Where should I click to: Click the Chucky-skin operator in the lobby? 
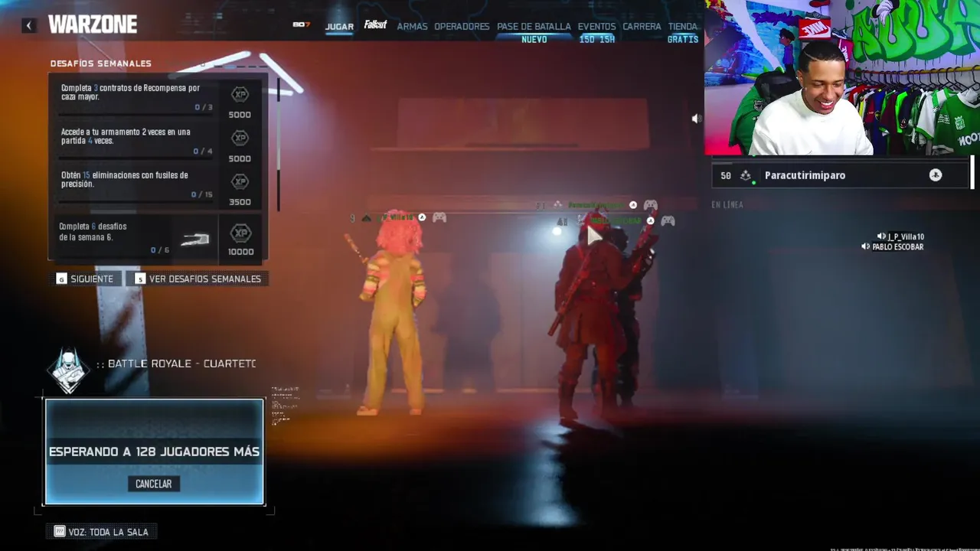(393, 312)
